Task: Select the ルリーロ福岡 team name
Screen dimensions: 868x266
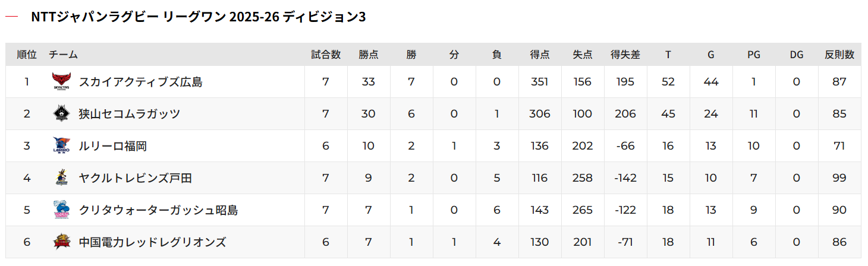Action: [112, 146]
